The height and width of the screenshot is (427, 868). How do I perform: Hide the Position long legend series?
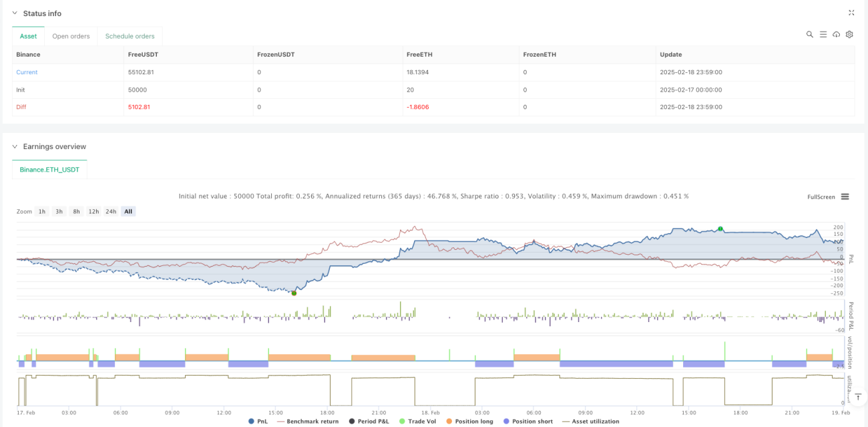coord(470,421)
